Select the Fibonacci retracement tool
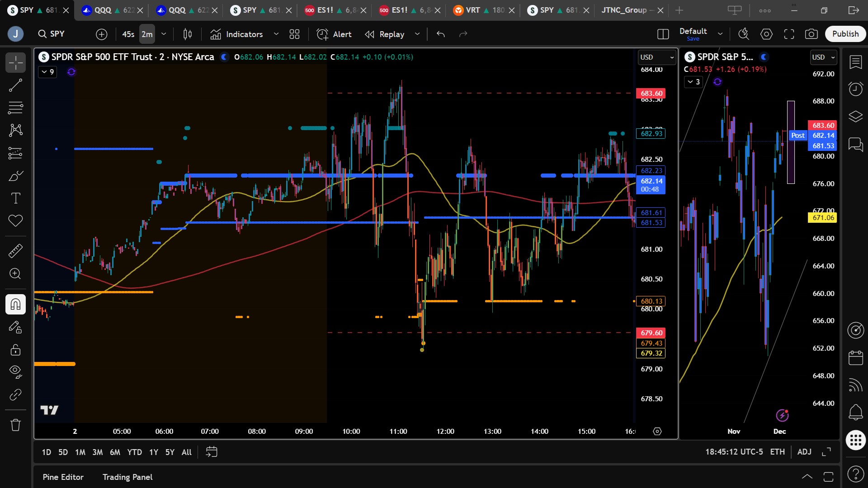The height and width of the screenshot is (488, 868). (x=15, y=108)
